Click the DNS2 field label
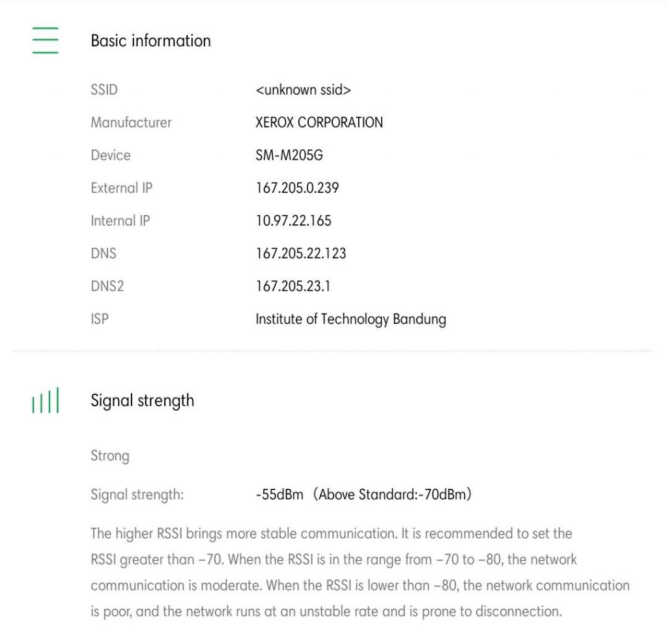 pyautogui.click(x=107, y=286)
